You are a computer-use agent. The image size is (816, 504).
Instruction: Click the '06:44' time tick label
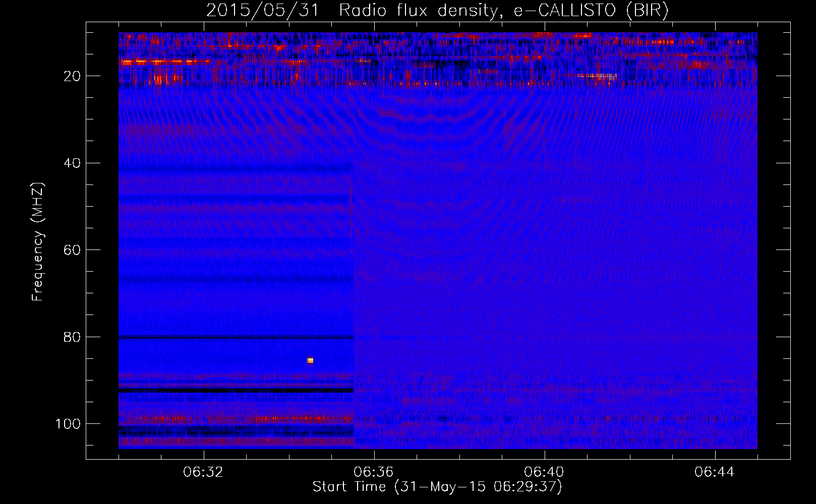[x=715, y=472]
